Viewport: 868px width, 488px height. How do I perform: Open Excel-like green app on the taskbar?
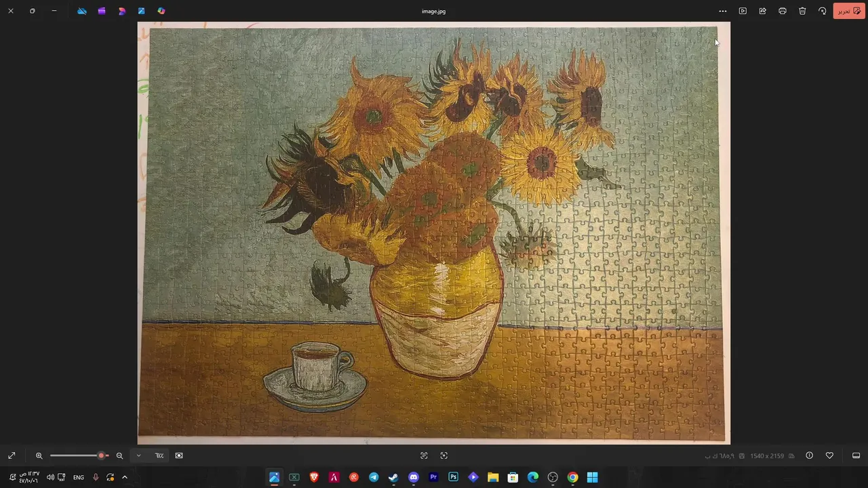[x=294, y=477]
